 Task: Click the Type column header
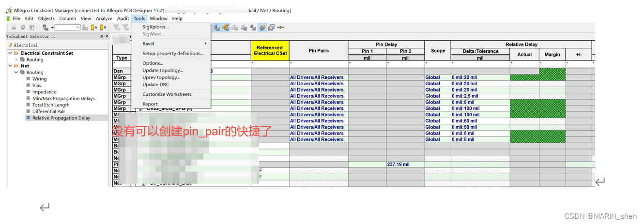[x=122, y=58]
